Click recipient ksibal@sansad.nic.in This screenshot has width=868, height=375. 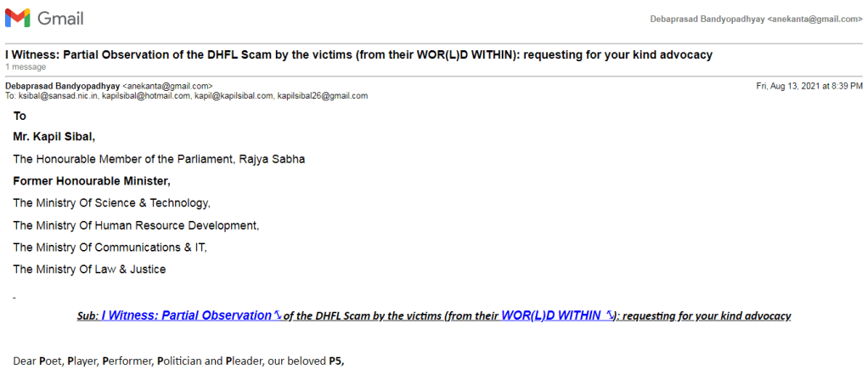57,96
